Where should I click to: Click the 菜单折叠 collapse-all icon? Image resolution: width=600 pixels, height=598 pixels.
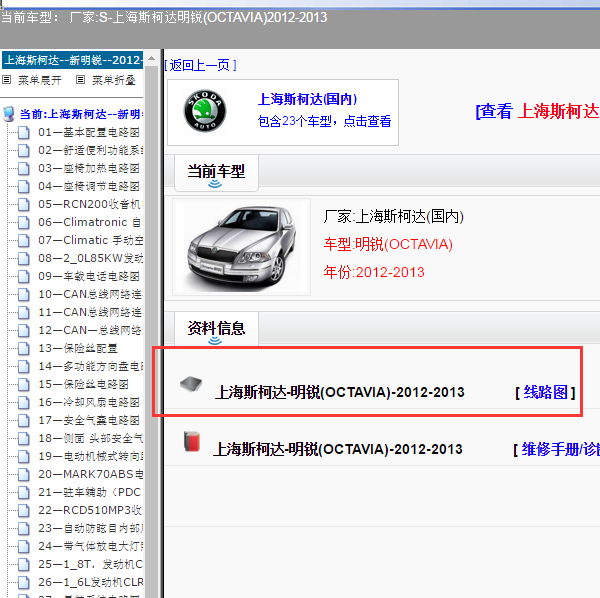click(x=80, y=80)
